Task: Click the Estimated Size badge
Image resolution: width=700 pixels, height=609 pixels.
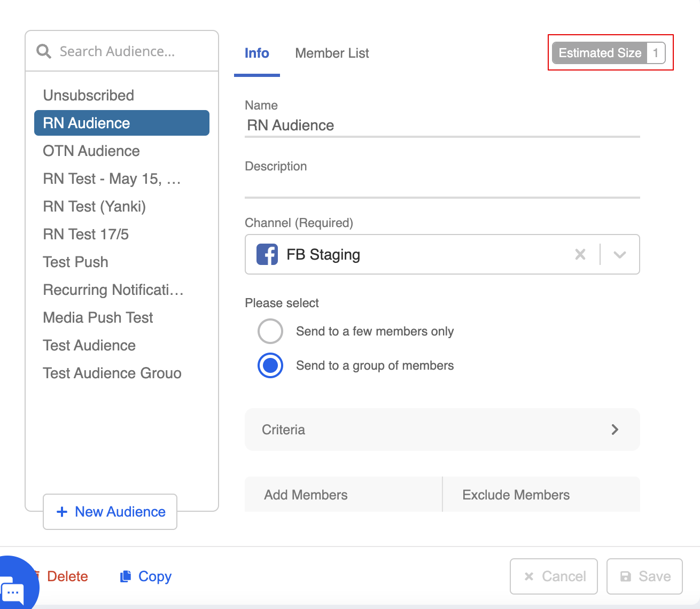Action: pos(609,53)
